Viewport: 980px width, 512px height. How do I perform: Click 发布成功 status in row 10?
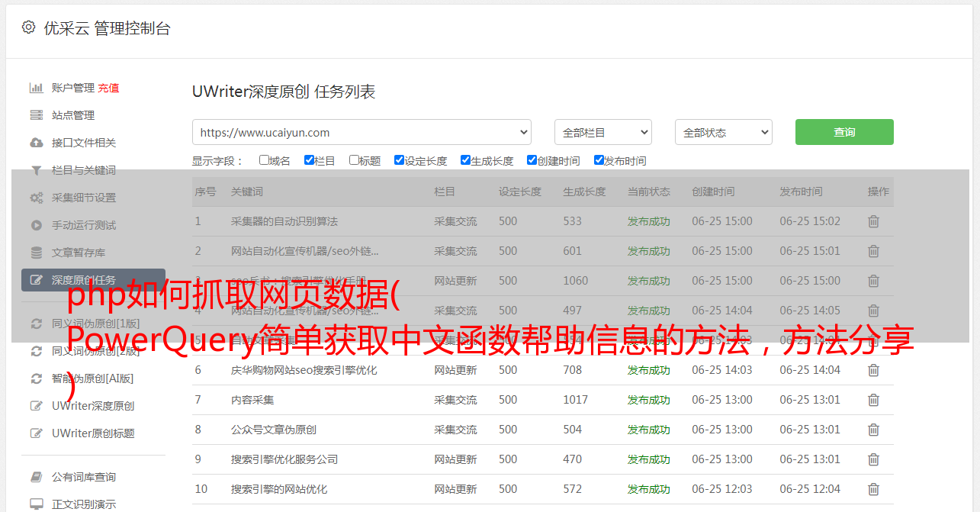[x=649, y=489]
